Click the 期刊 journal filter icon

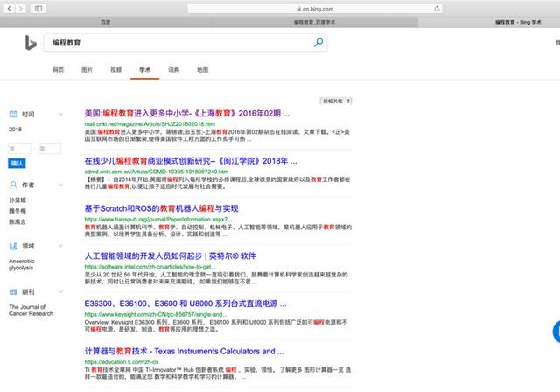click(13, 291)
